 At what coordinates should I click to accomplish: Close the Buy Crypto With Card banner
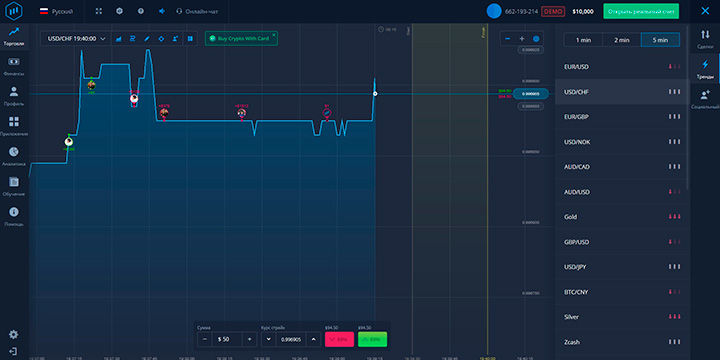point(274,34)
